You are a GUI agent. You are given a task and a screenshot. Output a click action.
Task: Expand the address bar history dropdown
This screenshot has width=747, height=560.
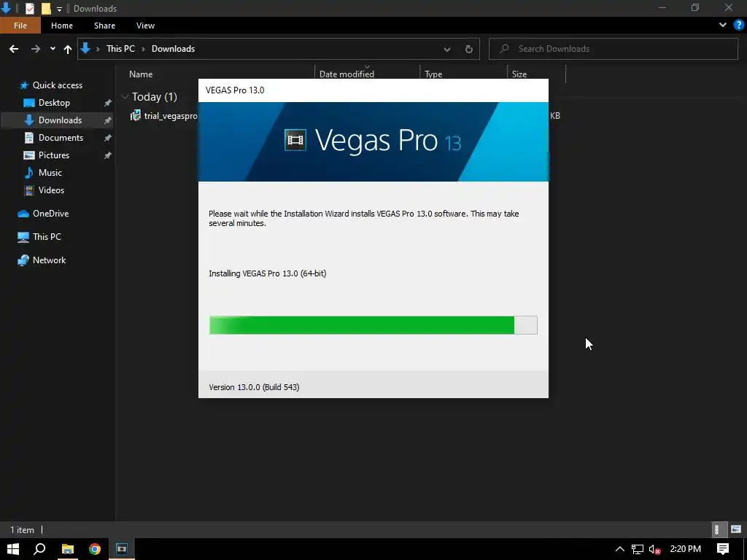pos(447,49)
